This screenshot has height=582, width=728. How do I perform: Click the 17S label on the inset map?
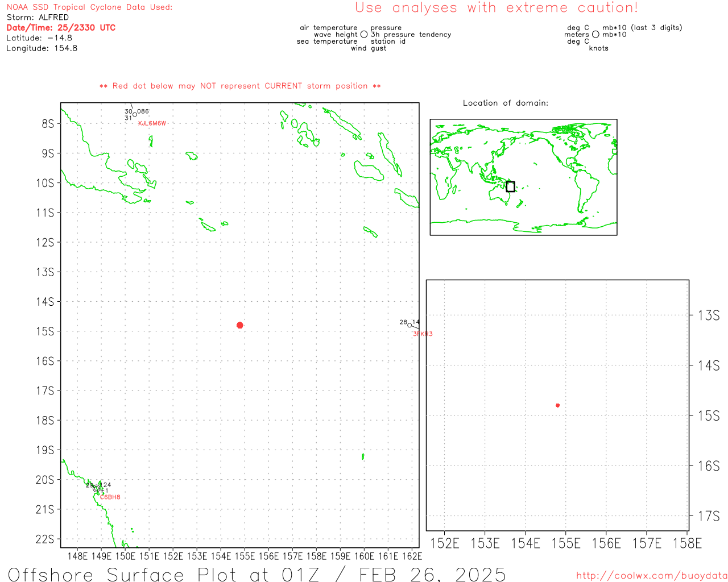coord(709,517)
